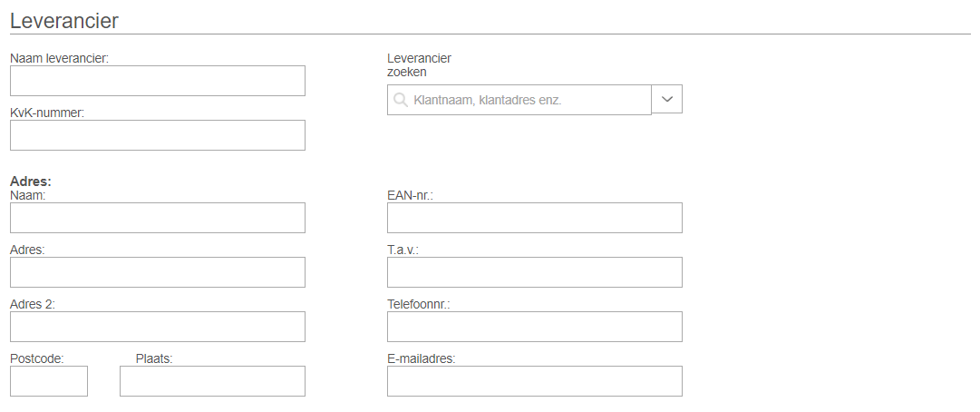This screenshot has height=412, width=980.
Task: Click the EAN-nr. input field
Action: tap(534, 218)
